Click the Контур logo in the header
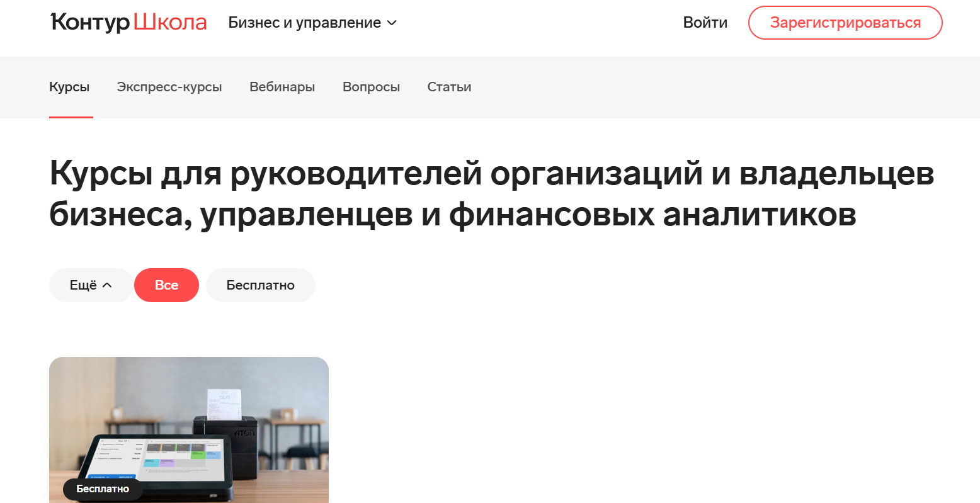Screen dimensions: 980x503 89,23
